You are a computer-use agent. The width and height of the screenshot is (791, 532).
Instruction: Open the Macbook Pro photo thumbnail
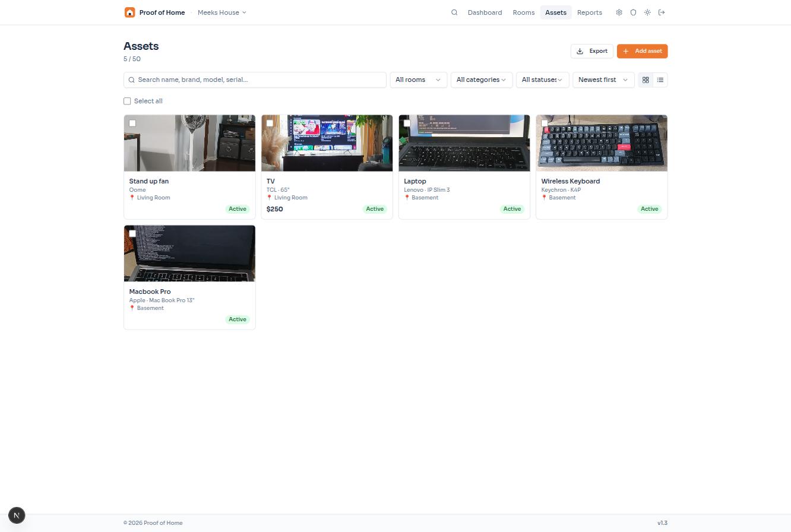click(x=189, y=254)
